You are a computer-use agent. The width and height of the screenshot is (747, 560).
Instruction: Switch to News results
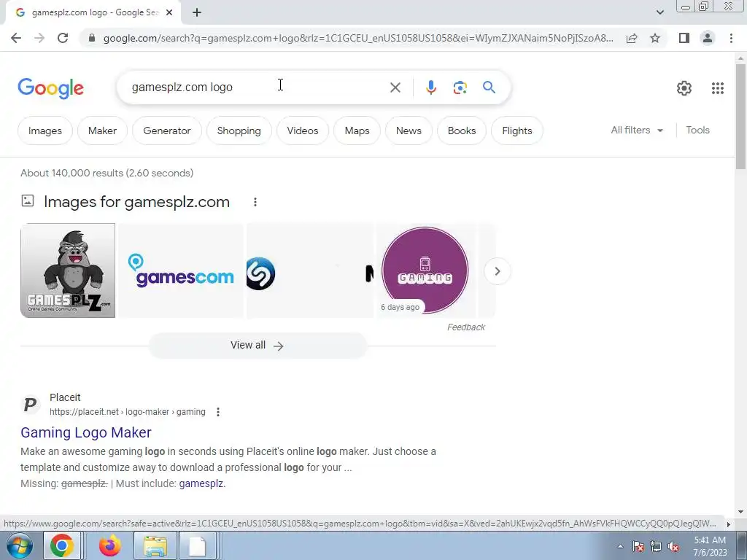coord(409,131)
